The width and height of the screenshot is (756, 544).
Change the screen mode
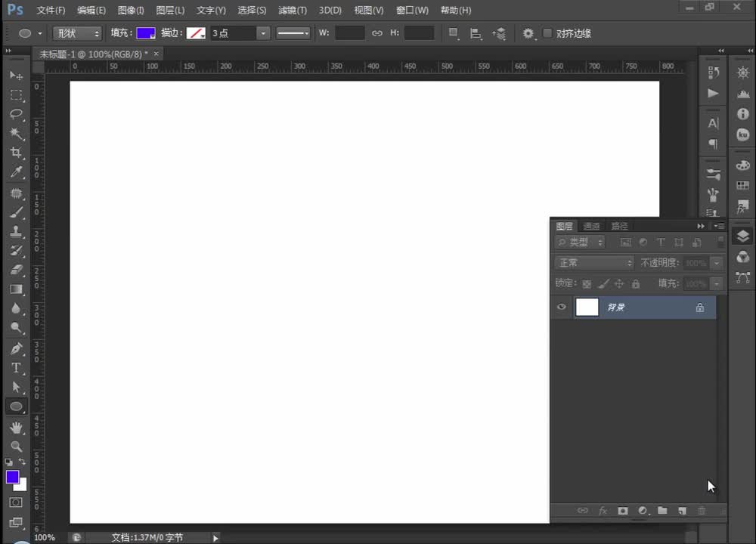tap(16, 522)
